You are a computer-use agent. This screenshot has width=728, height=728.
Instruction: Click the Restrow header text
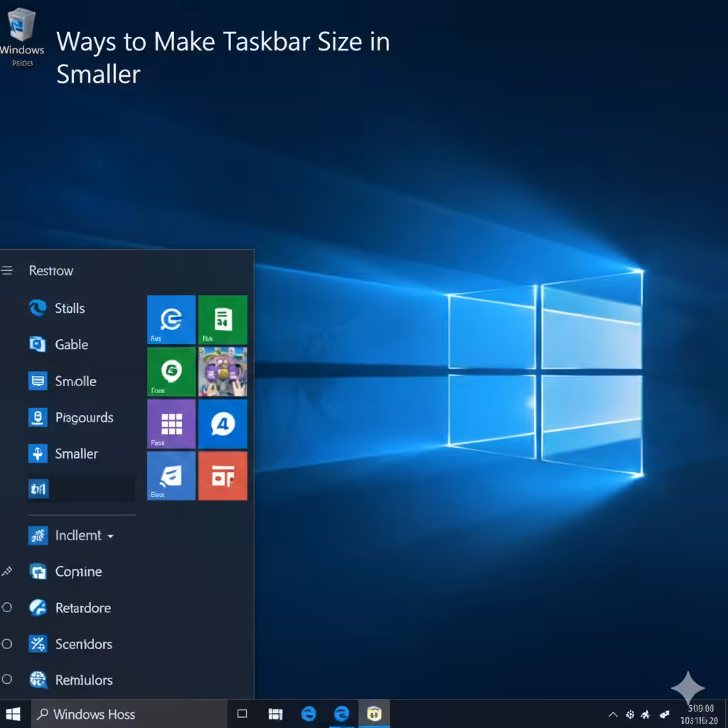51,271
